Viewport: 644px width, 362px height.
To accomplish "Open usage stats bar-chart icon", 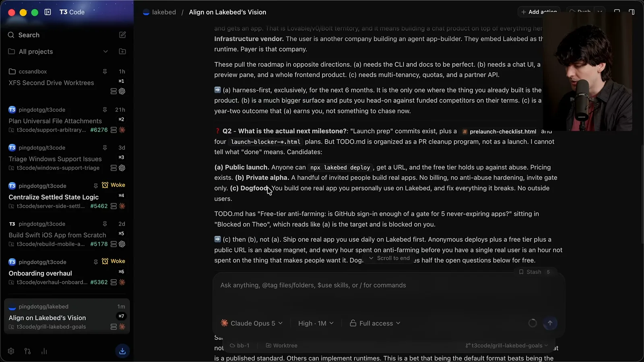I will click(x=44, y=351).
